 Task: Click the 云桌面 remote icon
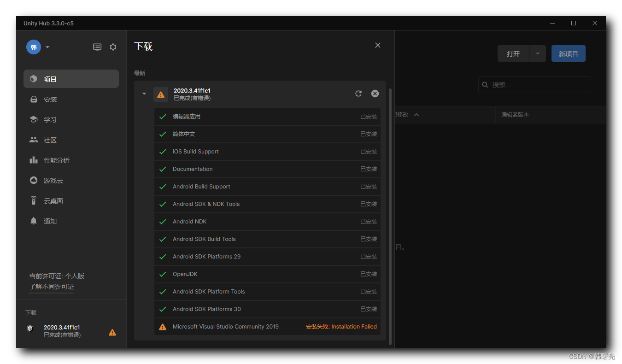34,200
